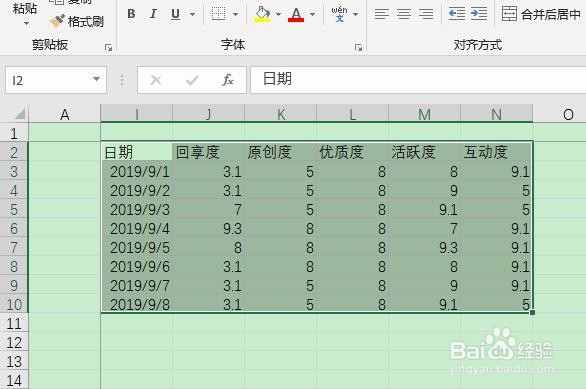
Task: Apply yellow fill color bucket
Action: point(262,14)
